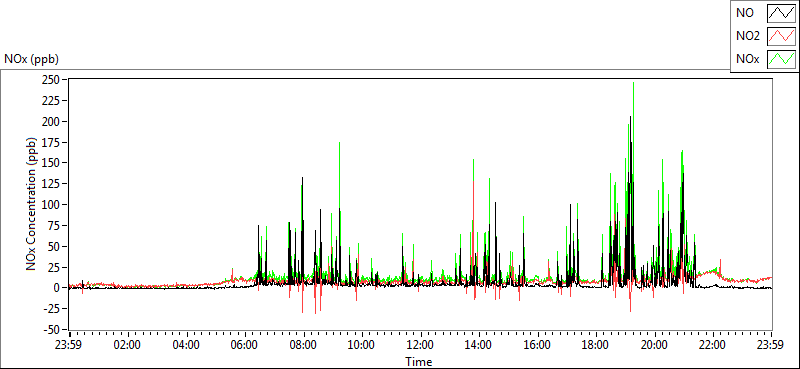The height and width of the screenshot is (369, 800).
Task: Click the NO black line legend icon
Action: coord(781,13)
